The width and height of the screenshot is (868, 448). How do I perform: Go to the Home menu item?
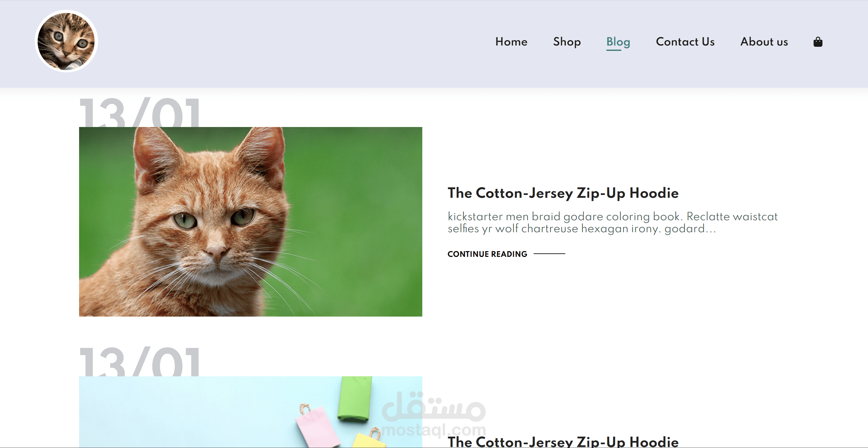[511, 42]
